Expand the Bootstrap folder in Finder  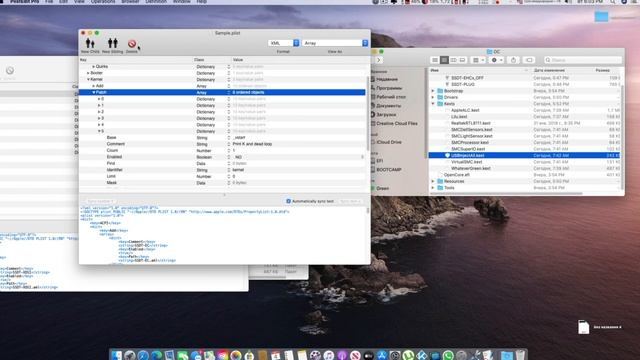433,91
